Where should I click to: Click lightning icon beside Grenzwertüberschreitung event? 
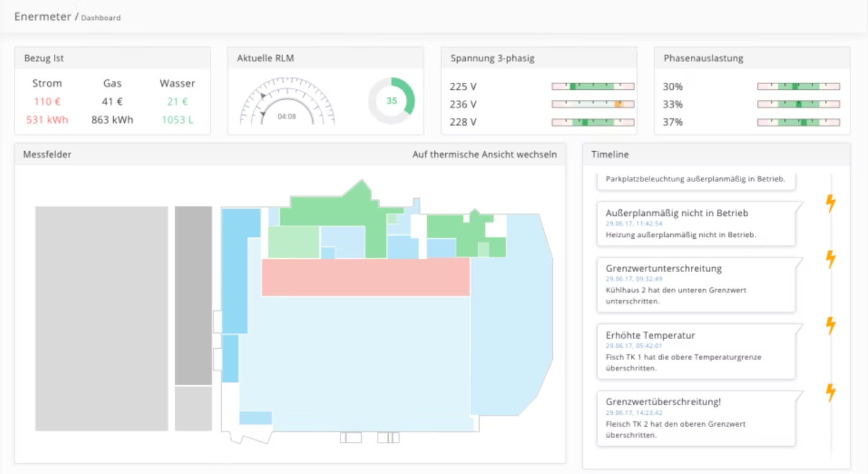pyautogui.click(x=830, y=393)
